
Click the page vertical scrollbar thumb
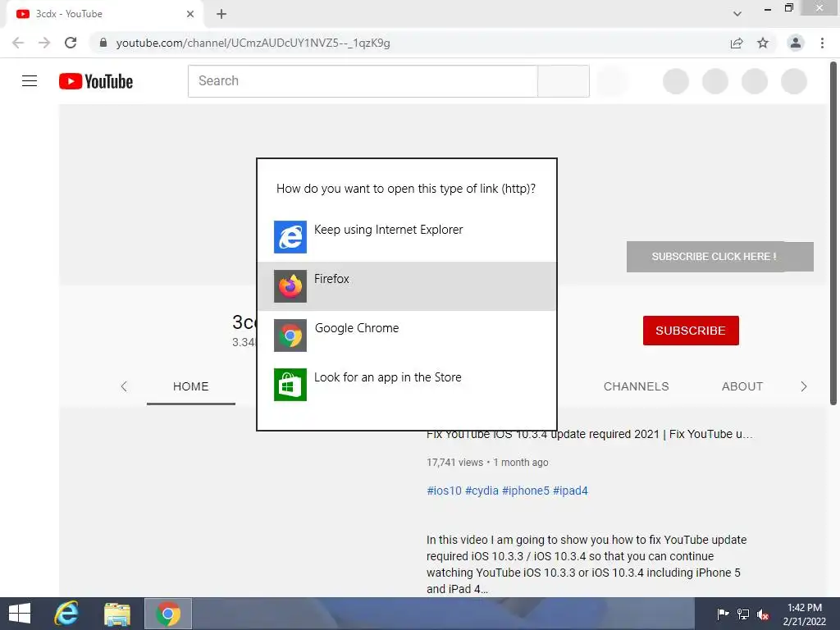coord(833,234)
